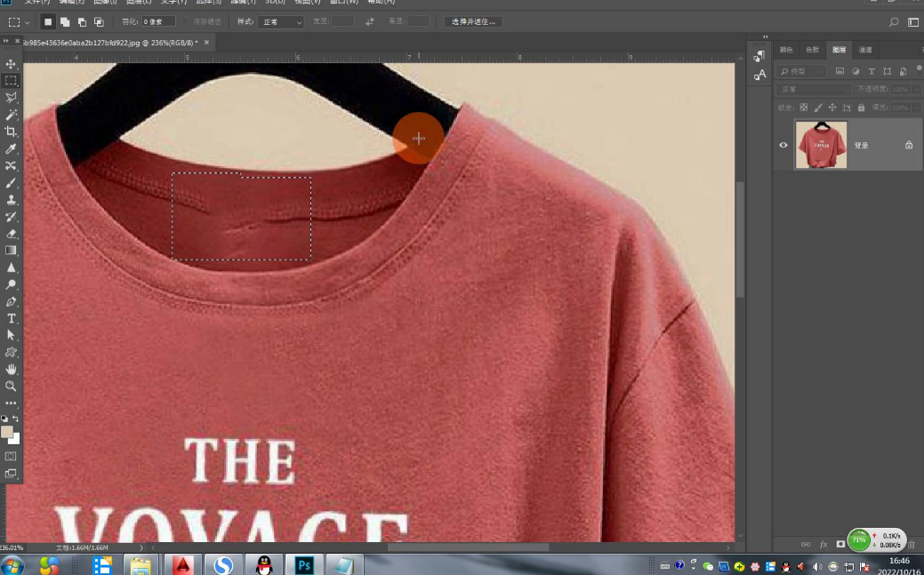Open the extra tools ellipsis menu
The width and height of the screenshot is (924, 575).
tap(11, 403)
